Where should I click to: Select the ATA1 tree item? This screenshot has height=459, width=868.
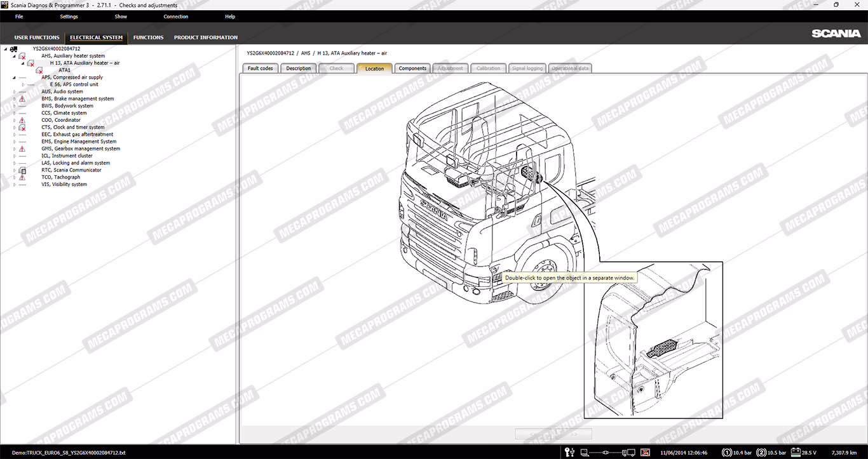65,70
